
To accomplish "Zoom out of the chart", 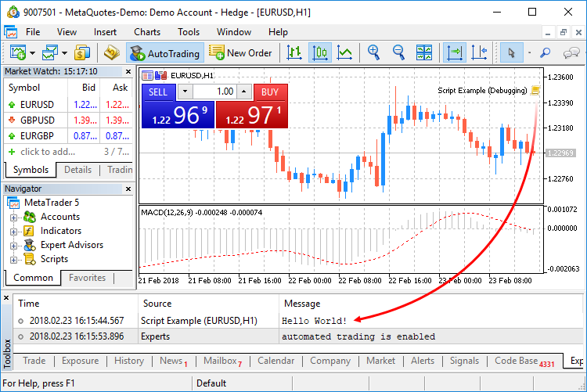I will coord(398,52).
